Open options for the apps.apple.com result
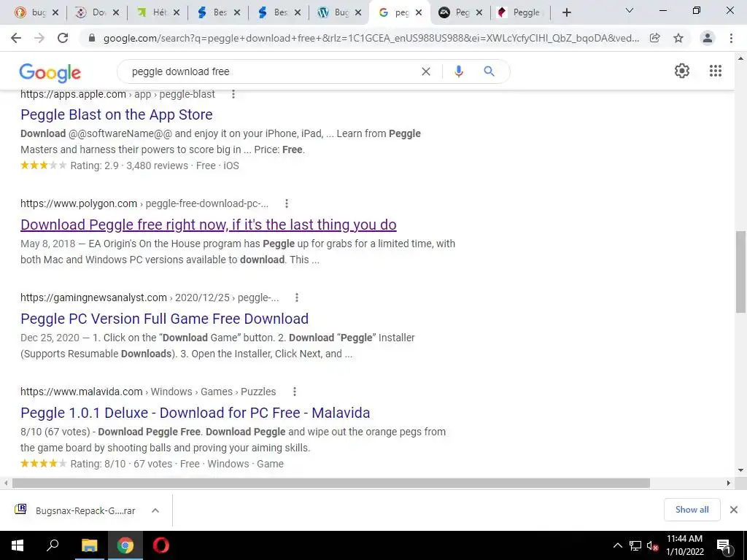Screen dimensions: 747x560 pos(233,94)
